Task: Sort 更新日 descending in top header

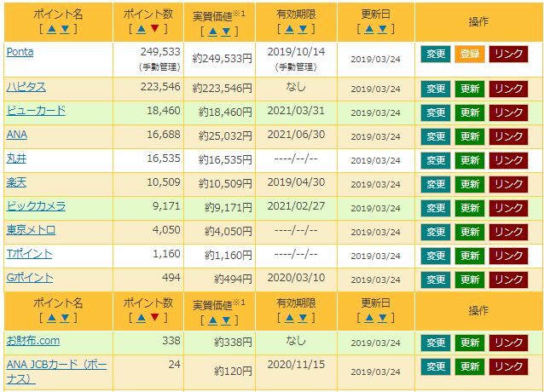Action: (x=382, y=29)
